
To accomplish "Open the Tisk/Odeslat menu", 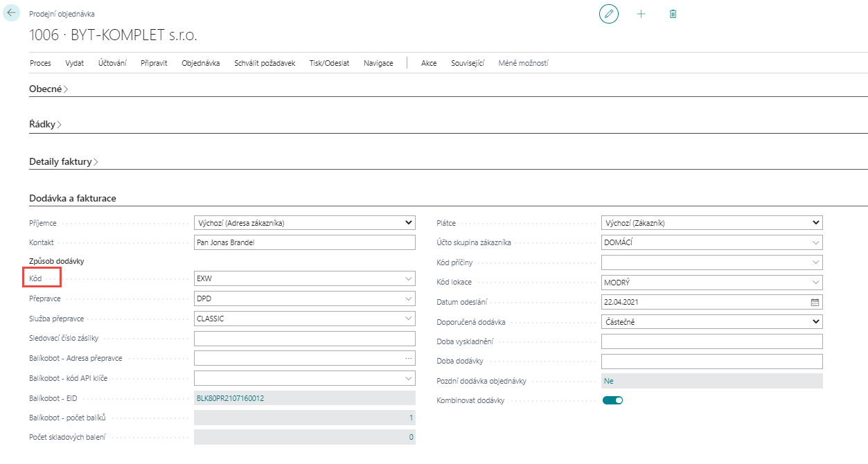I will tap(329, 63).
